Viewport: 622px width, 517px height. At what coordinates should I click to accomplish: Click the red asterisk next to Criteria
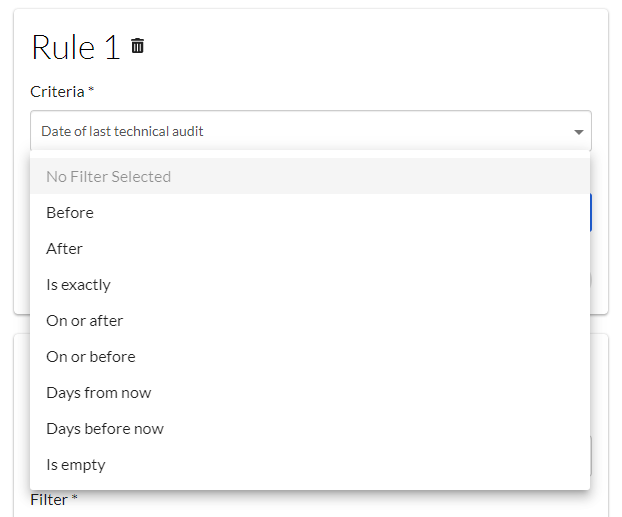(x=91, y=91)
